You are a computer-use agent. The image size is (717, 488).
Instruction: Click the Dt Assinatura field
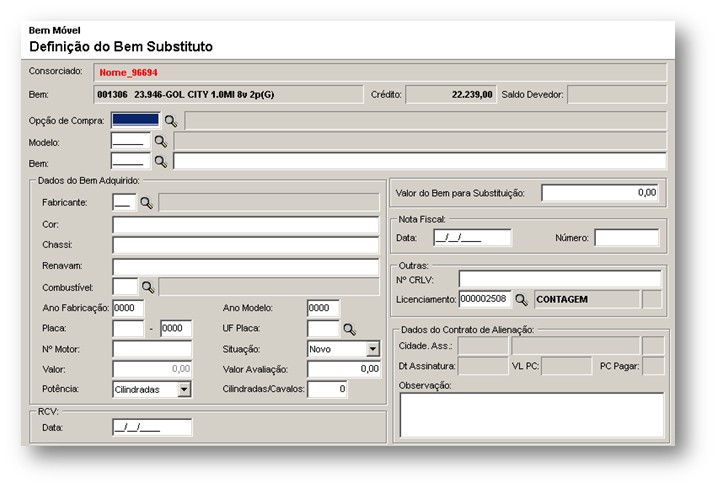pos(483,366)
